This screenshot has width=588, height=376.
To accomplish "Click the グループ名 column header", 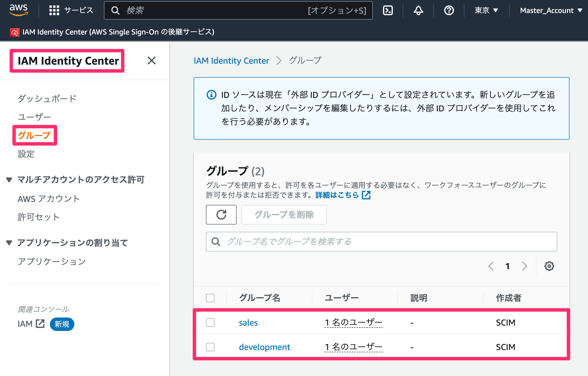I will [x=260, y=298].
